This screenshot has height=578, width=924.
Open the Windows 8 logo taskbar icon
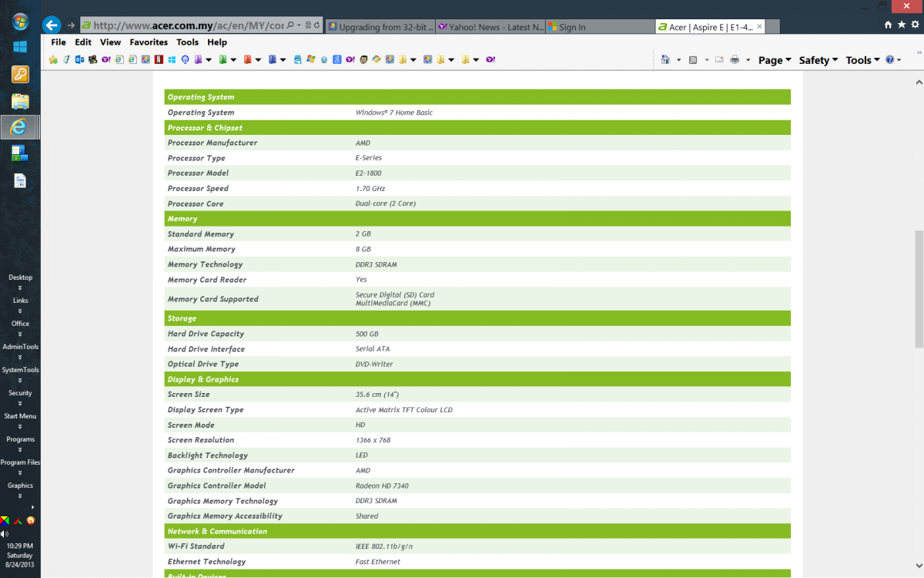(x=20, y=47)
